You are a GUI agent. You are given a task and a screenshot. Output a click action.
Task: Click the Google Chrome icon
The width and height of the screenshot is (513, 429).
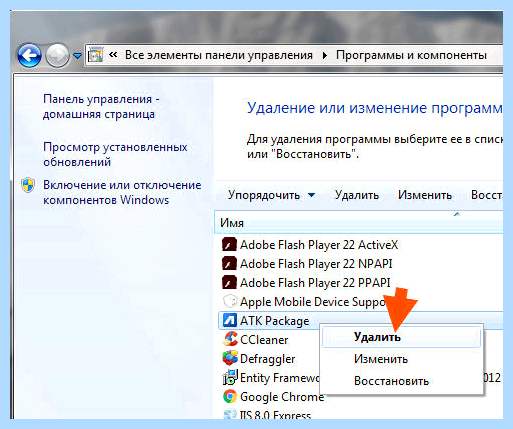click(x=229, y=396)
